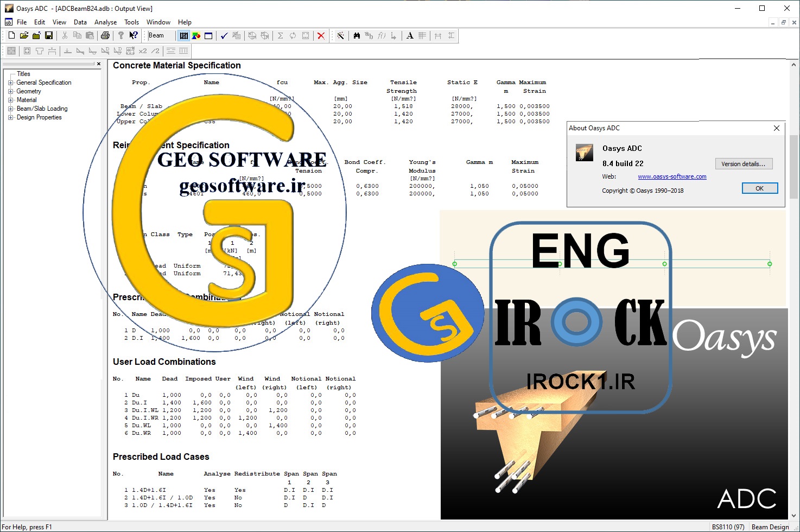Image resolution: width=800 pixels, height=532 pixels.
Task: Click the blank window view icon
Action: tap(208, 36)
